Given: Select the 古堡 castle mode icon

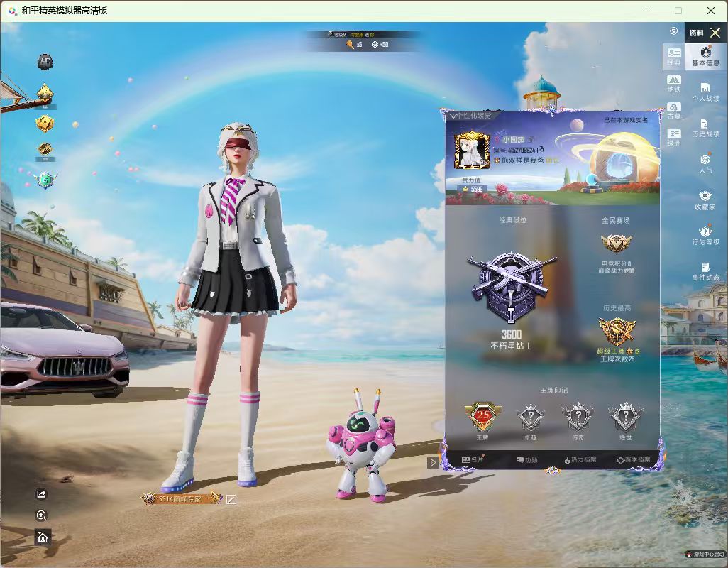Looking at the screenshot, I should coord(673,111).
